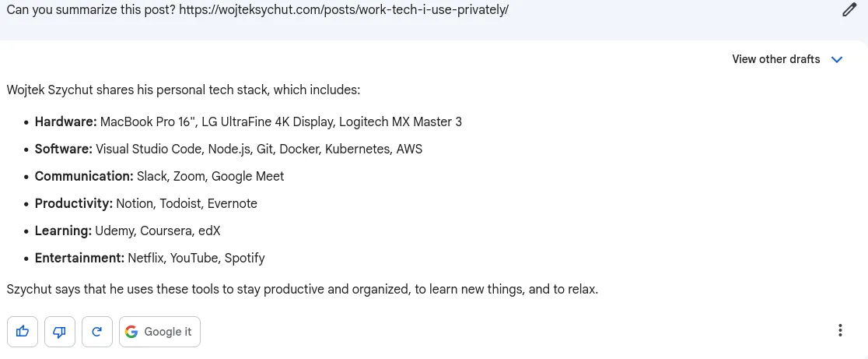The width and height of the screenshot is (868, 359).
Task: Open the View other drafts label
Action: [776, 59]
